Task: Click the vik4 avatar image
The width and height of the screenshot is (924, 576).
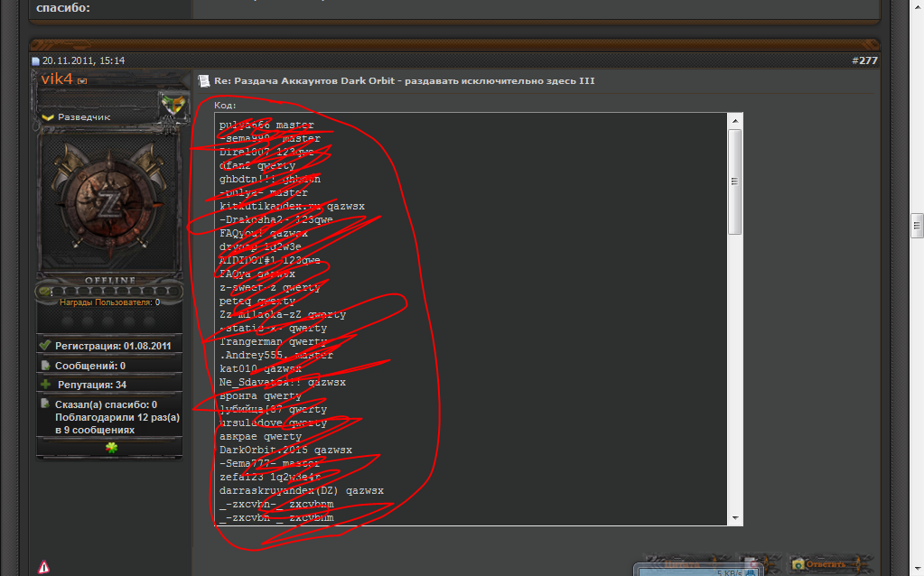Action: (x=109, y=202)
